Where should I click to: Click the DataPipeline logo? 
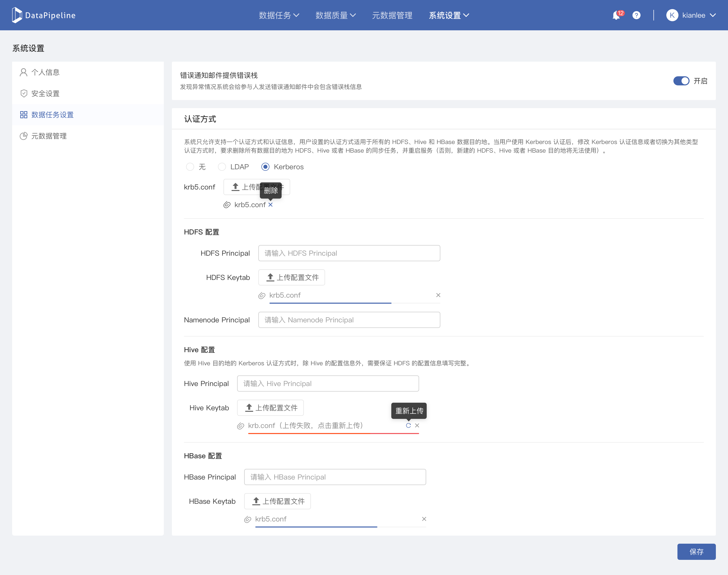point(44,15)
